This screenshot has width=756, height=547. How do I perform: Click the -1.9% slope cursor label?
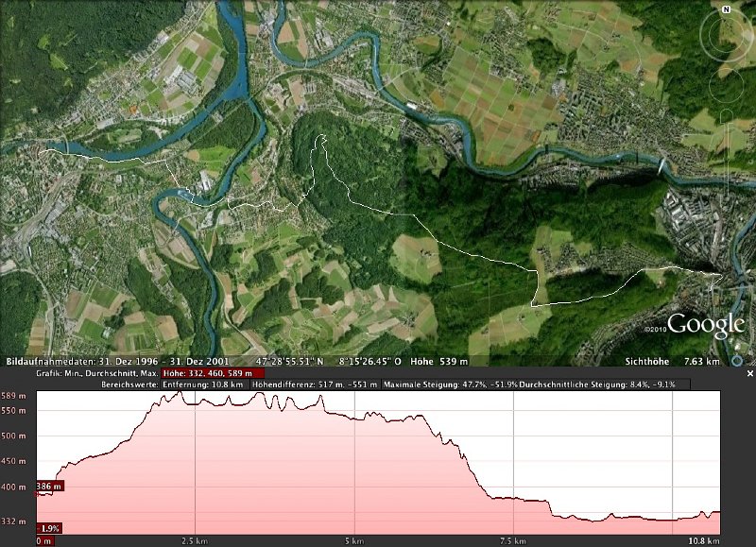click(49, 528)
